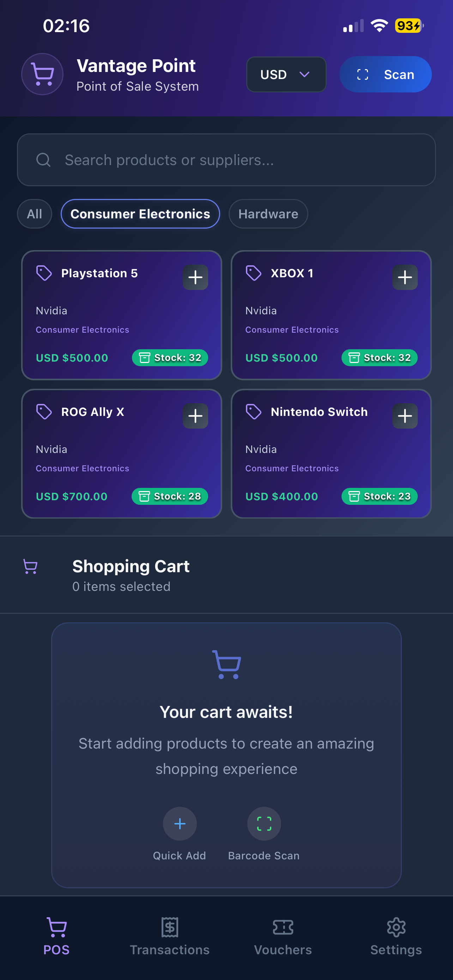This screenshot has height=980, width=453.
Task: Add XBOX 1 to cart
Action: [x=405, y=277]
